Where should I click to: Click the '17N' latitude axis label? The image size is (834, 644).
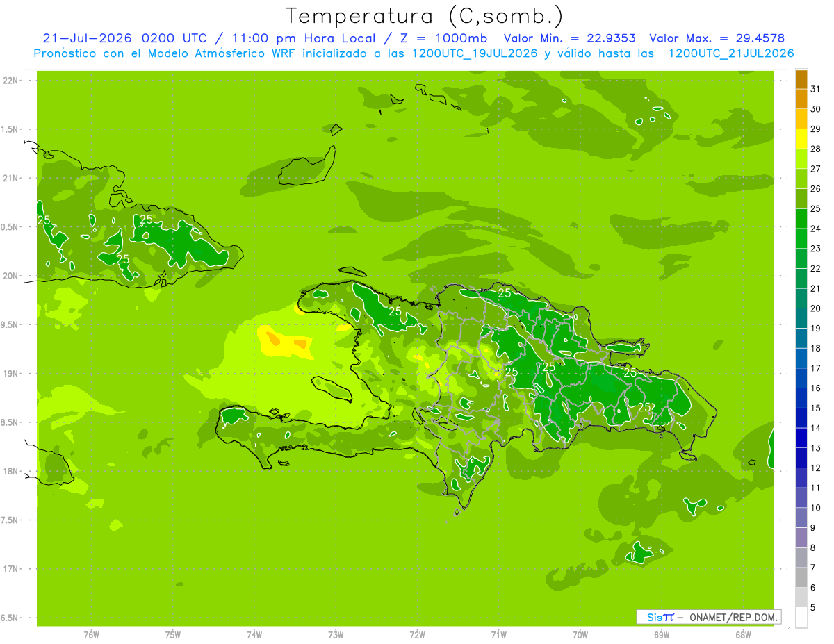[10, 569]
